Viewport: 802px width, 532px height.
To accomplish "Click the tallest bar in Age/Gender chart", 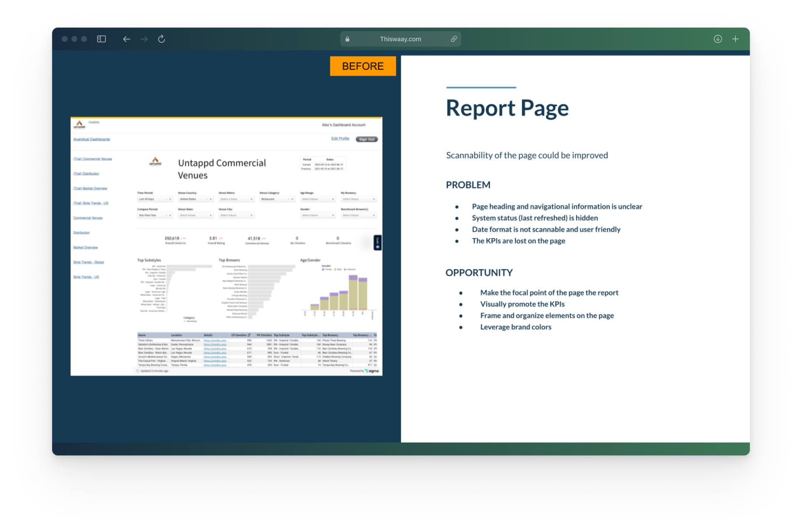I will coord(353,293).
